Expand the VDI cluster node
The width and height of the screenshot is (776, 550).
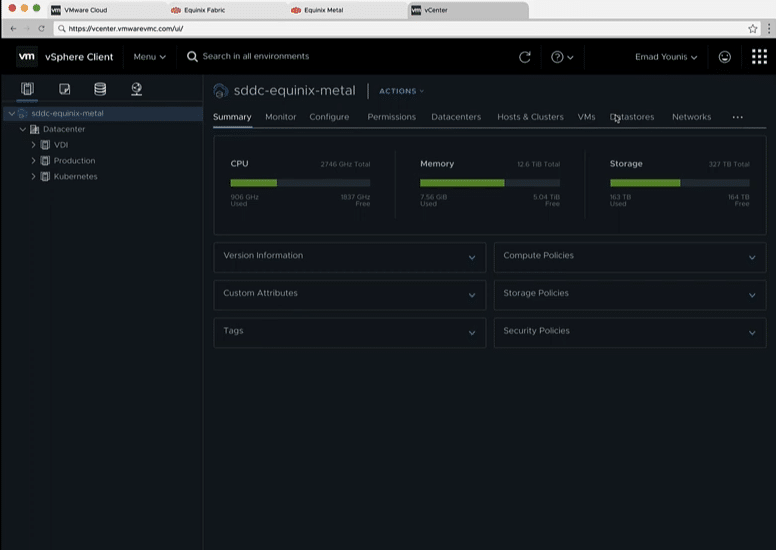click(x=33, y=145)
